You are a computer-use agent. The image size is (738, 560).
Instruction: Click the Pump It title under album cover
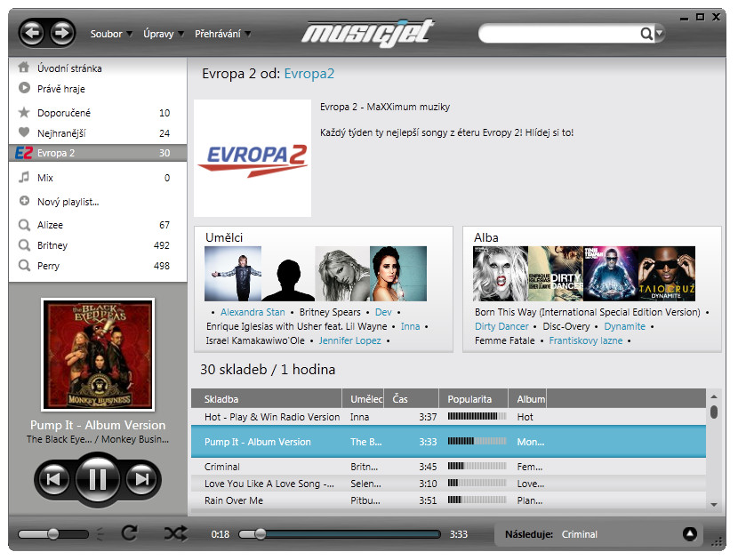(x=98, y=426)
